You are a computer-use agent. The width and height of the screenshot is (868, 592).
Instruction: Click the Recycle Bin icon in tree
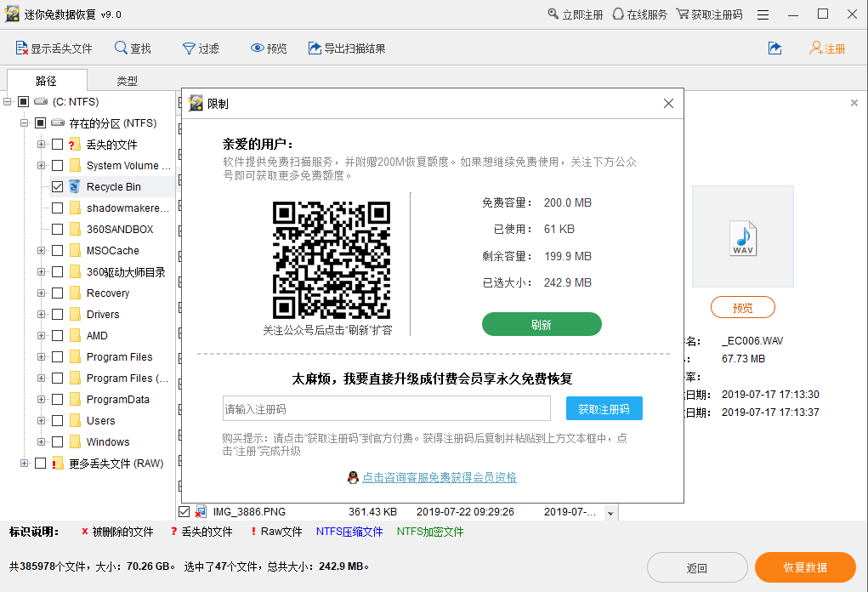click(x=74, y=186)
